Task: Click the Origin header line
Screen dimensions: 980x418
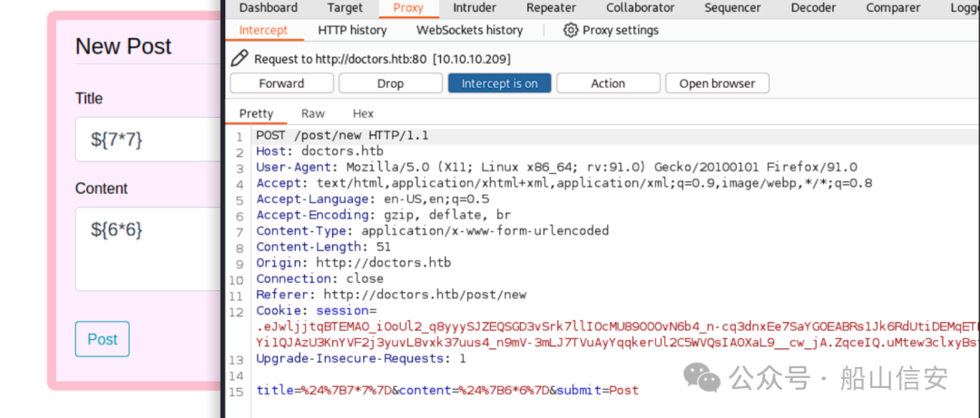Action: pyautogui.click(x=354, y=263)
